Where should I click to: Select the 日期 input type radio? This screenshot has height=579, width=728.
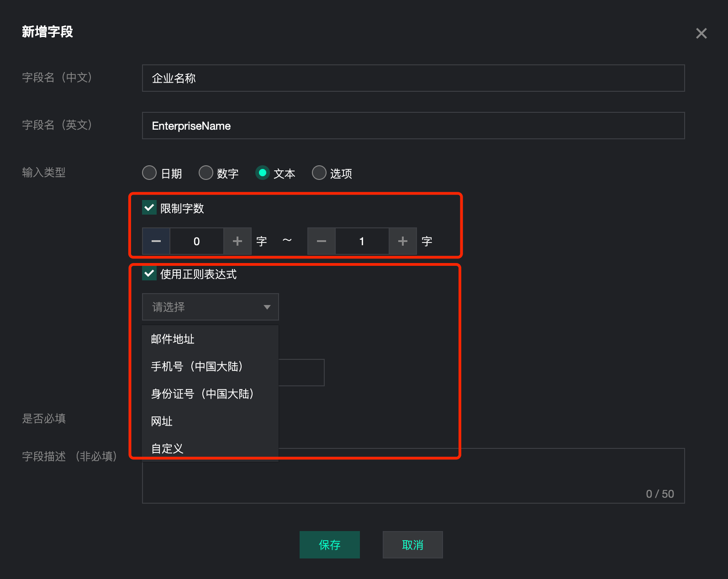point(149,173)
